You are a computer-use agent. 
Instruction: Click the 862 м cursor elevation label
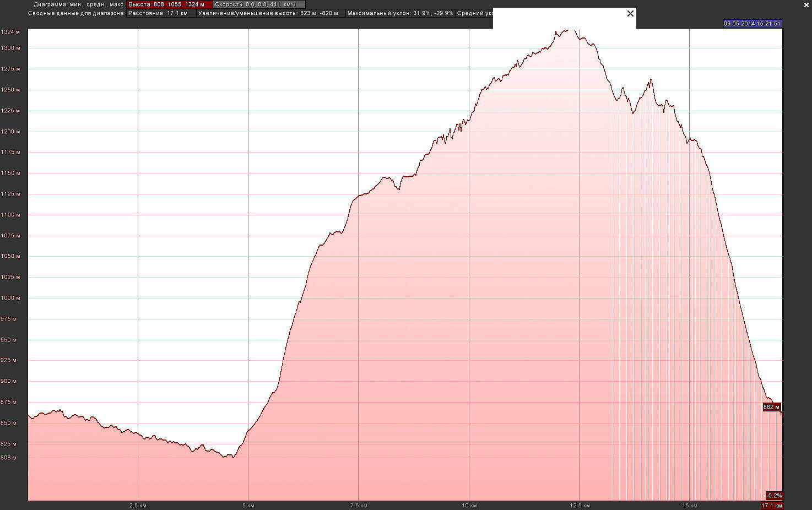point(771,407)
